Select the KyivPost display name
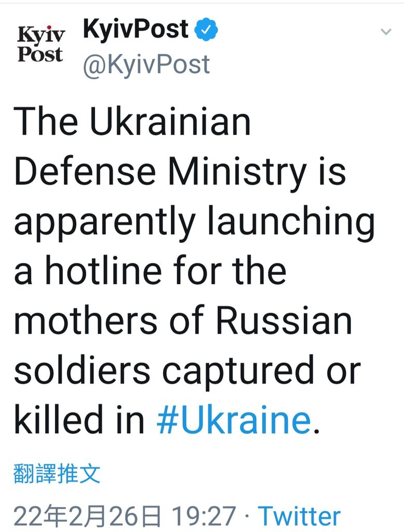 (x=136, y=29)
